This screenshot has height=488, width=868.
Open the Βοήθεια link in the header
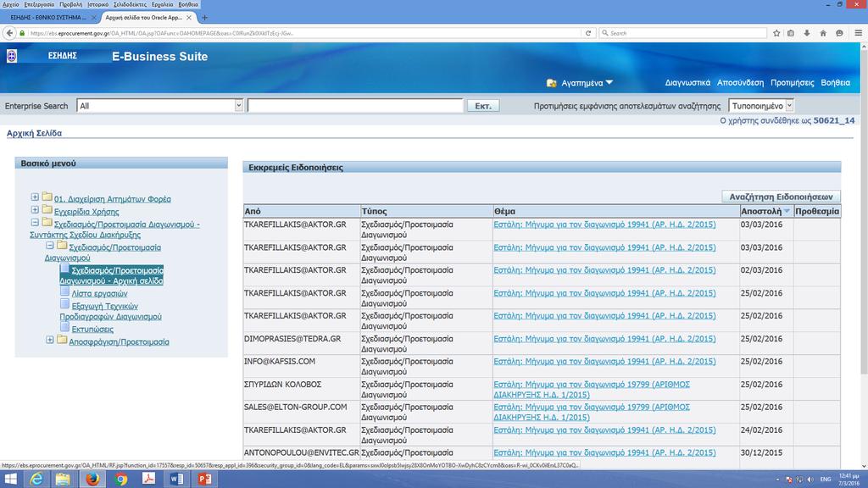(835, 82)
